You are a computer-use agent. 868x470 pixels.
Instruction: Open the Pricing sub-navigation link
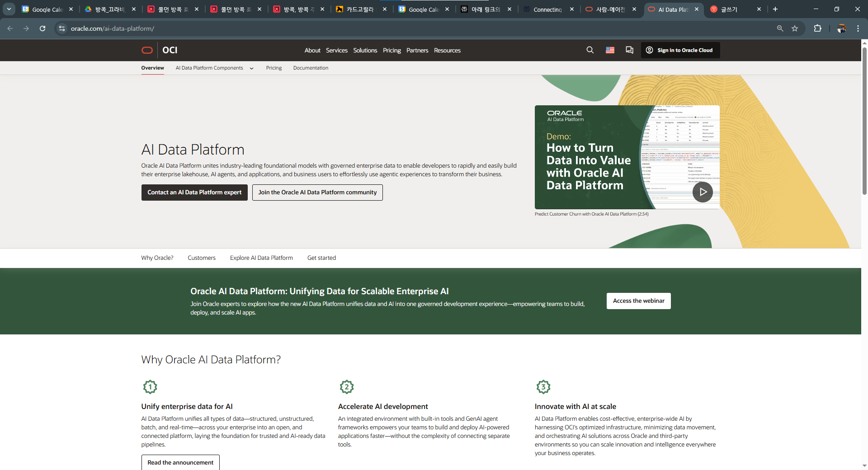tap(274, 68)
